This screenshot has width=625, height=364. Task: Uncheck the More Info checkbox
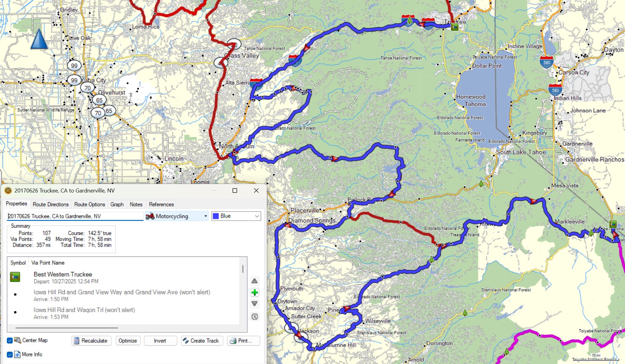coord(10,354)
